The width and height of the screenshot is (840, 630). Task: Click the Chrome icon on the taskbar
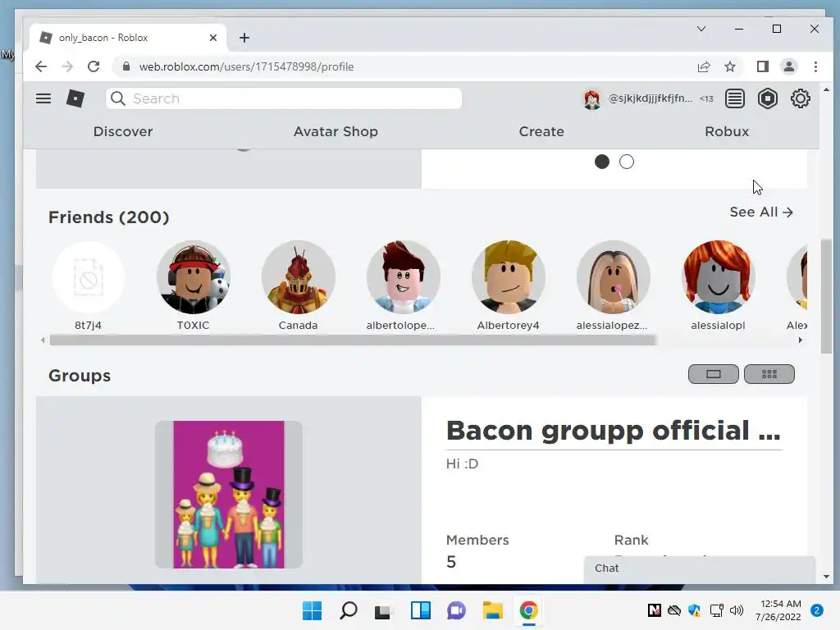pyautogui.click(x=529, y=610)
